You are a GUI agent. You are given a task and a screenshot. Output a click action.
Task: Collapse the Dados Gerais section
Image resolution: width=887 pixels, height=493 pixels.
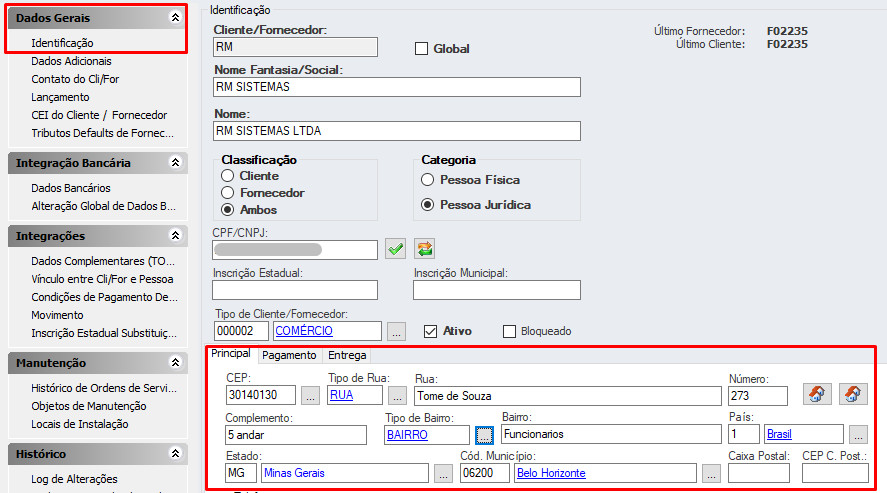175,18
